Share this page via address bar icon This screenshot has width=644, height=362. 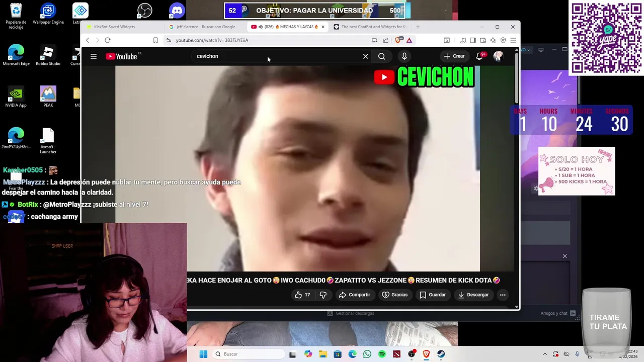(x=385, y=40)
